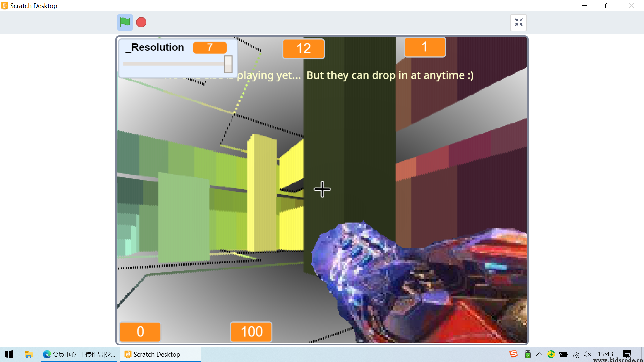
Task: Click the green flag to start
Action: point(125,22)
